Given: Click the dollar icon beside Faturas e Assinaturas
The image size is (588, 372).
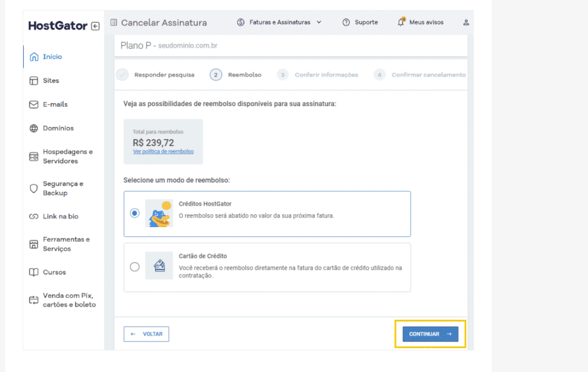Looking at the screenshot, I should [241, 23].
